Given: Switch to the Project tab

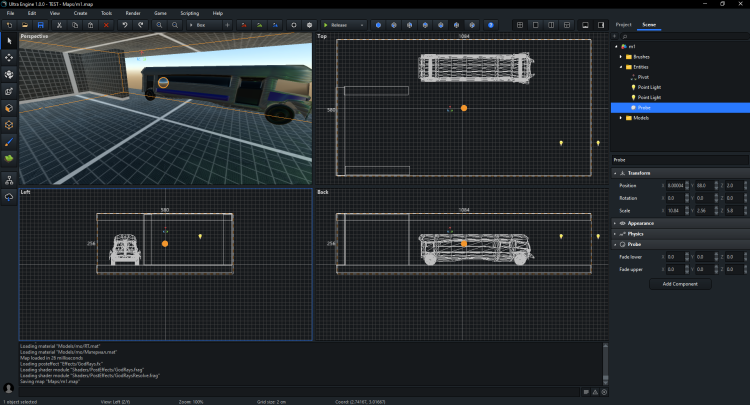Looking at the screenshot, I should (x=623, y=23).
